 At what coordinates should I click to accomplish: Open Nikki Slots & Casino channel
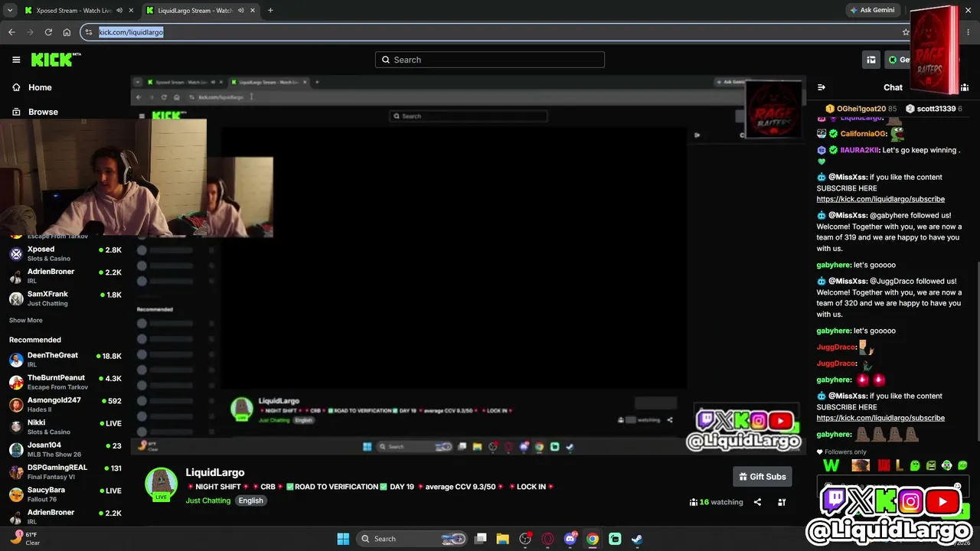point(65,427)
